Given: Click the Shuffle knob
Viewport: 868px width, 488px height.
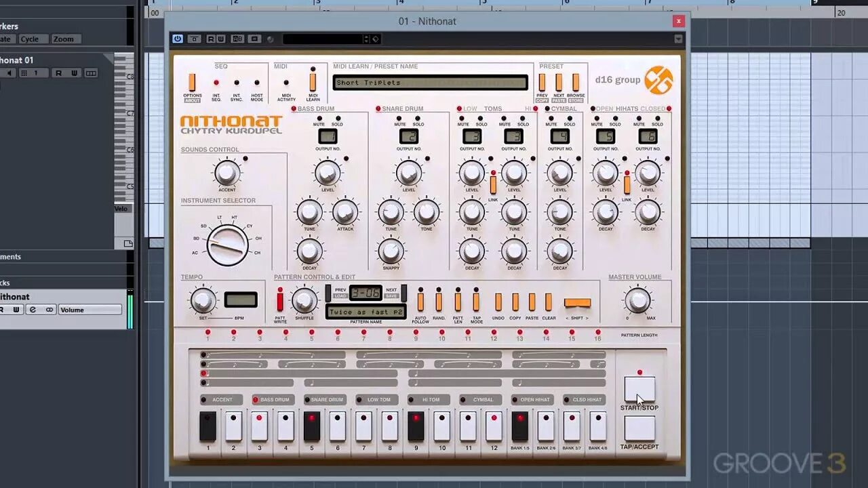Looking at the screenshot, I should click(x=304, y=300).
